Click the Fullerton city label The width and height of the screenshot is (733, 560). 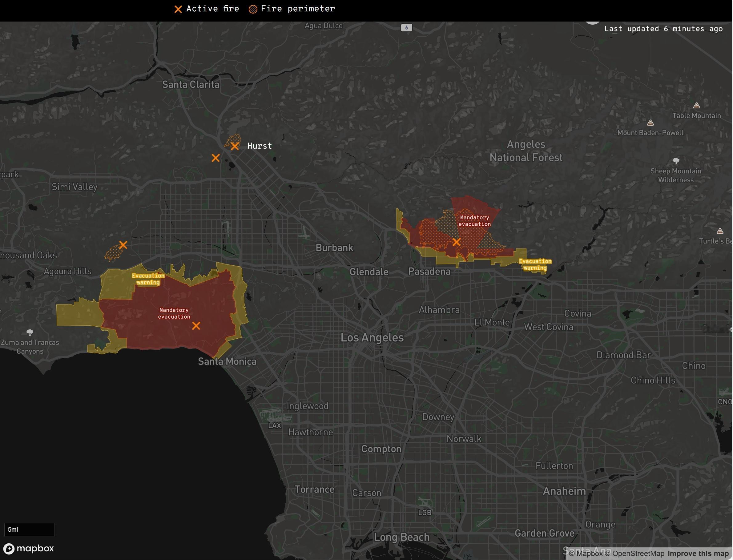(x=554, y=466)
